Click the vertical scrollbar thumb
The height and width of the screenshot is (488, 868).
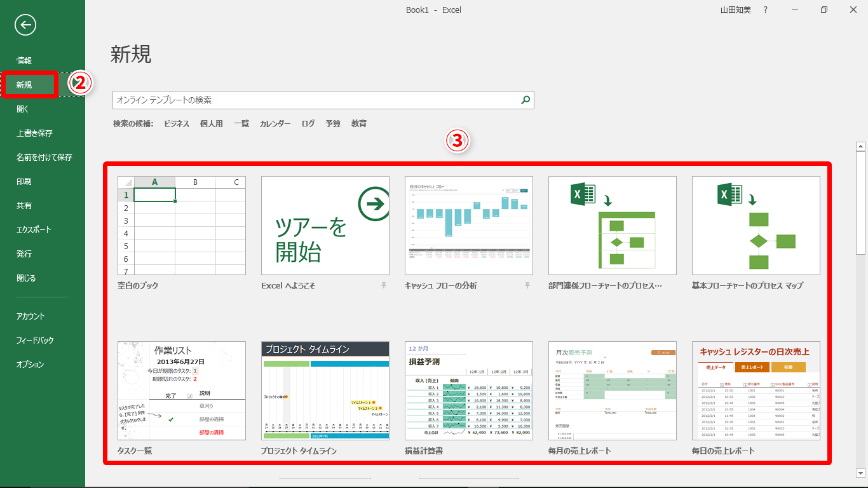click(x=861, y=203)
